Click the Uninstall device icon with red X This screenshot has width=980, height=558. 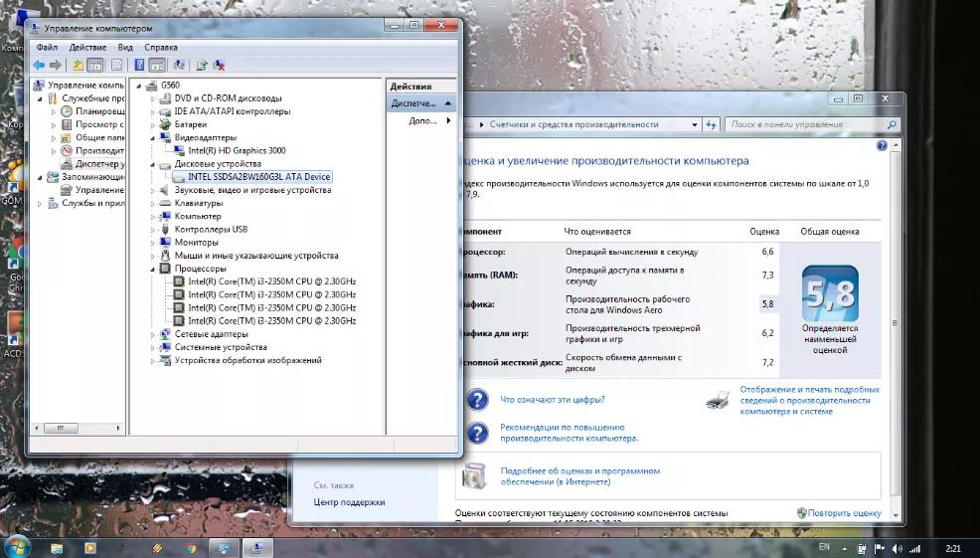219,65
